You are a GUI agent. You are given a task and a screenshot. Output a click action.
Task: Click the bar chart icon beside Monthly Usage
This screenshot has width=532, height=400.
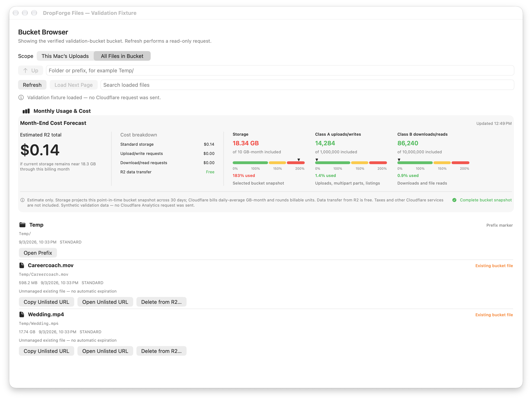tap(26, 111)
